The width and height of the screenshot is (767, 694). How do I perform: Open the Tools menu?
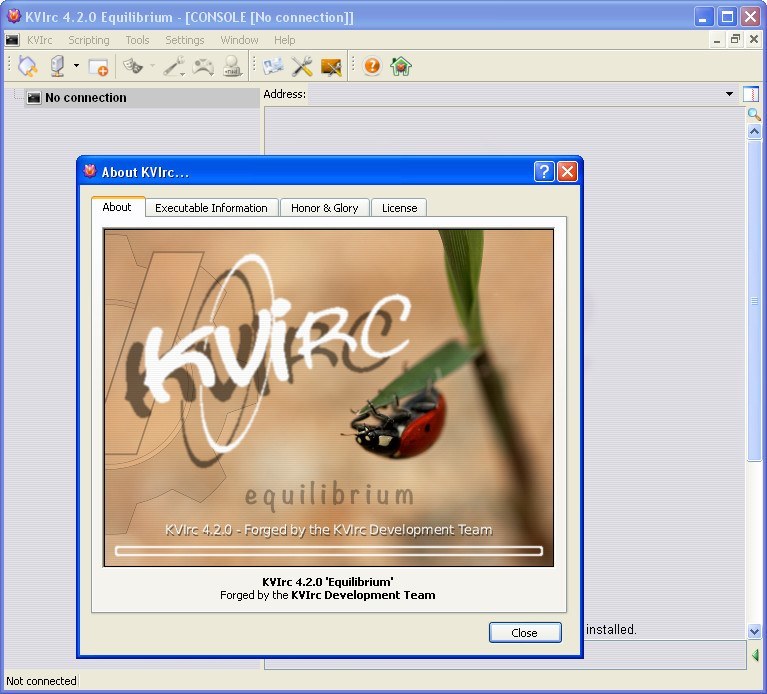coord(137,40)
